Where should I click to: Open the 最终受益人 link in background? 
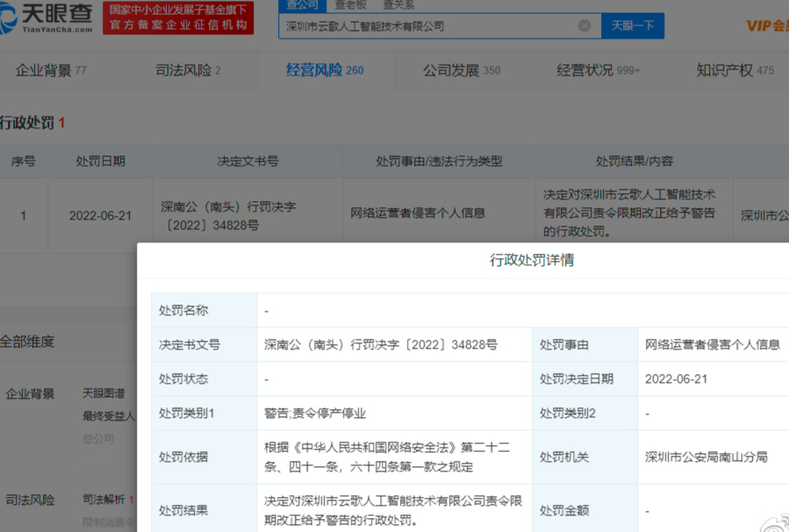pos(109,416)
